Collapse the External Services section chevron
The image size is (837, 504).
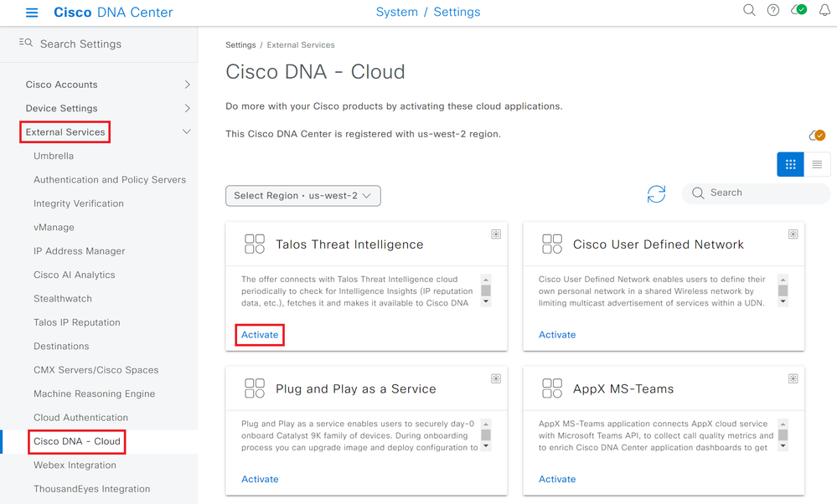[x=186, y=131]
